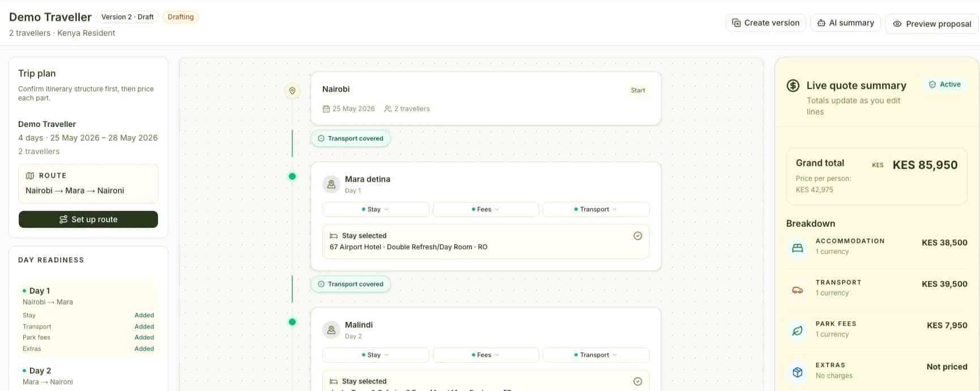Open the AI summary
This screenshot has width=980, height=391.
[845, 23]
